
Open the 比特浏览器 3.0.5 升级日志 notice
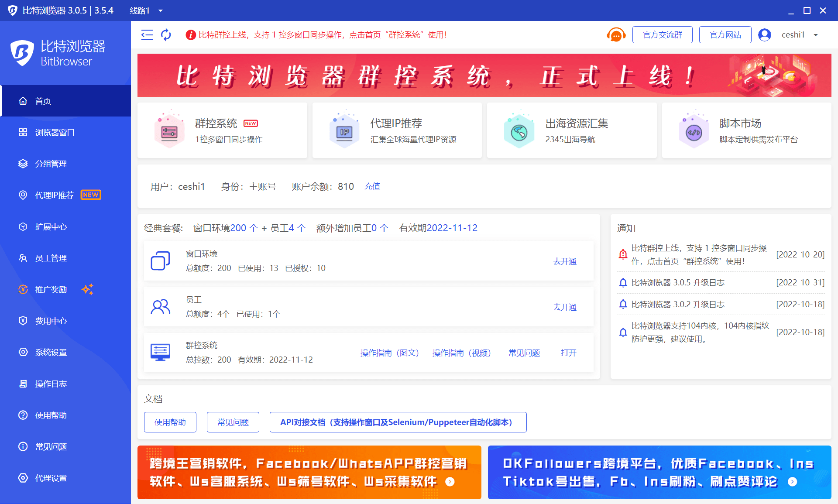click(x=677, y=283)
